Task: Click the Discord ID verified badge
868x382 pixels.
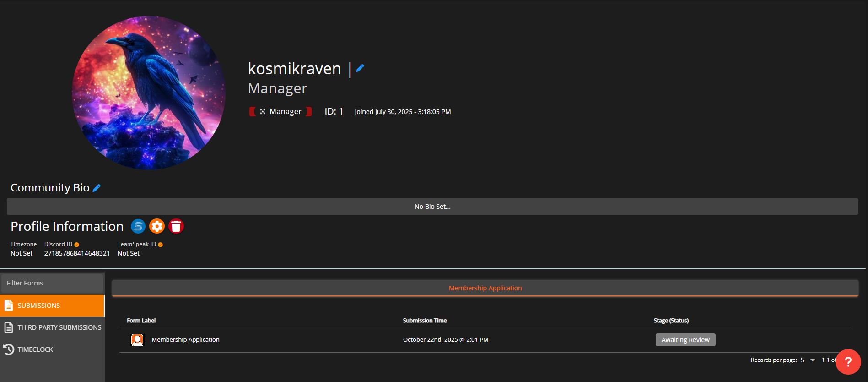Action: pos(77,245)
